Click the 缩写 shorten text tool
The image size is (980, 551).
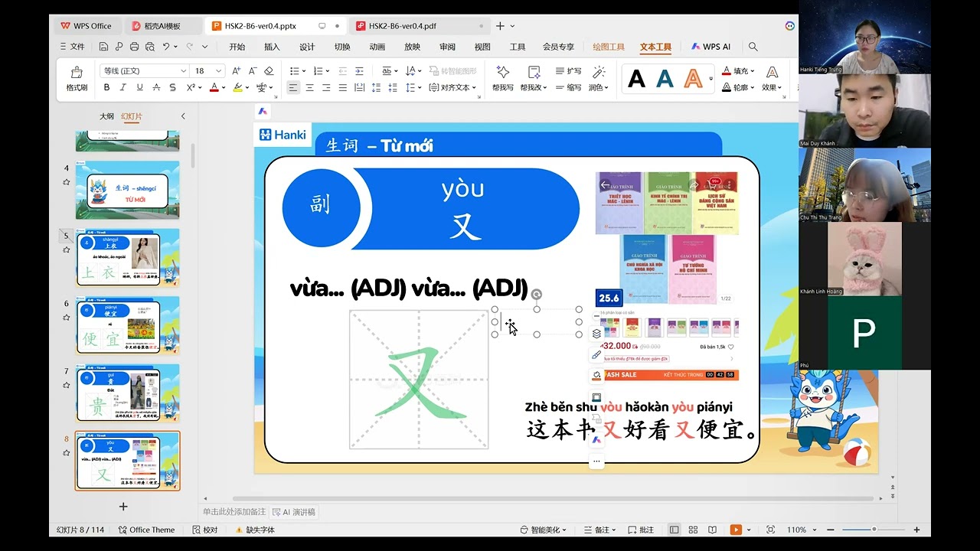point(569,87)
